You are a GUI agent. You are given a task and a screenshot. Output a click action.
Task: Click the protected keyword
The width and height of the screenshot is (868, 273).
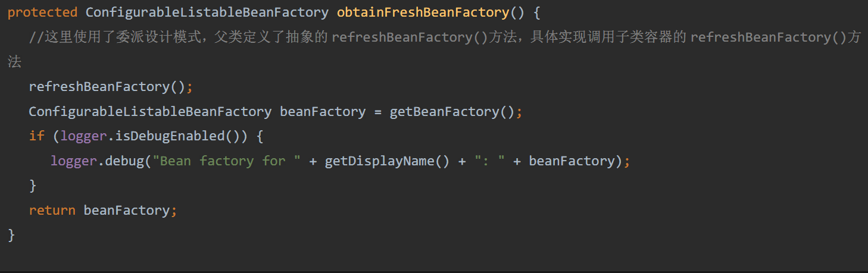(42, 12)
